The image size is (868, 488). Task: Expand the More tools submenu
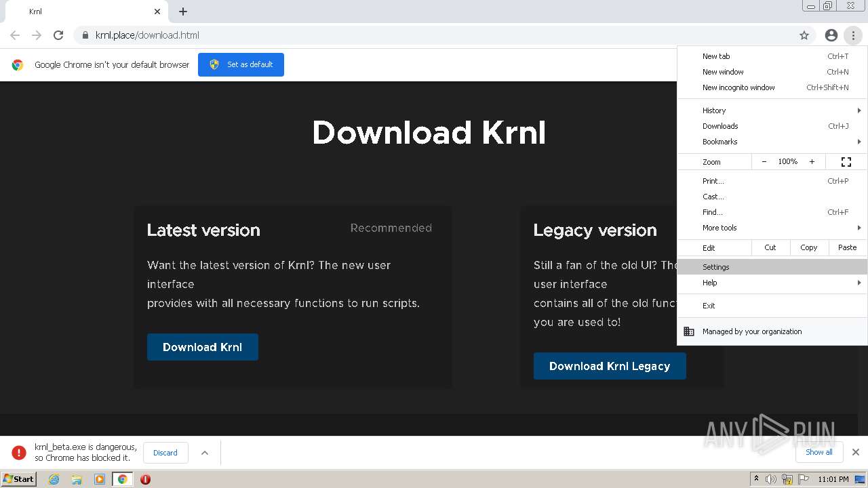772,228
